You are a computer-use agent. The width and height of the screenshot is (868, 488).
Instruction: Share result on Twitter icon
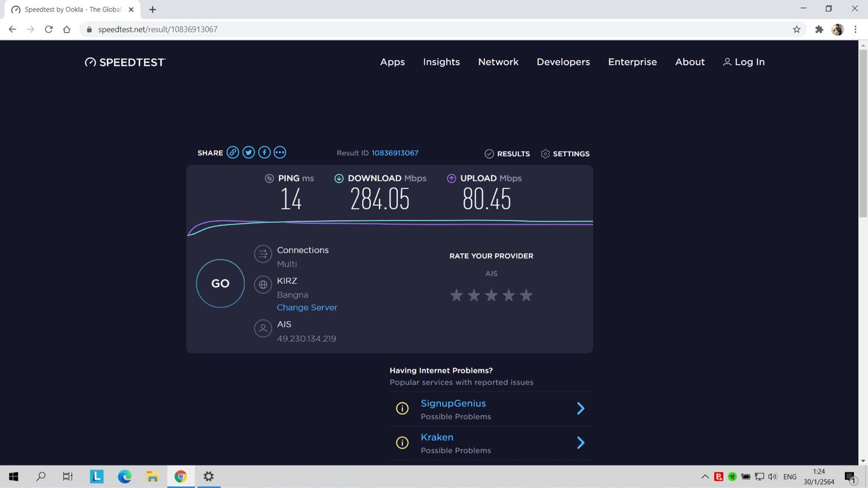pos(248,153)
